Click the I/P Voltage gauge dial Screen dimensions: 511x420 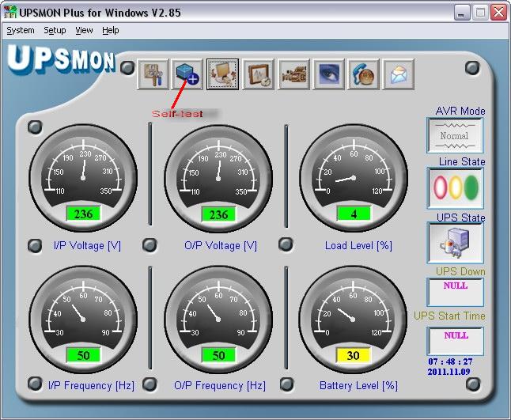83,178
